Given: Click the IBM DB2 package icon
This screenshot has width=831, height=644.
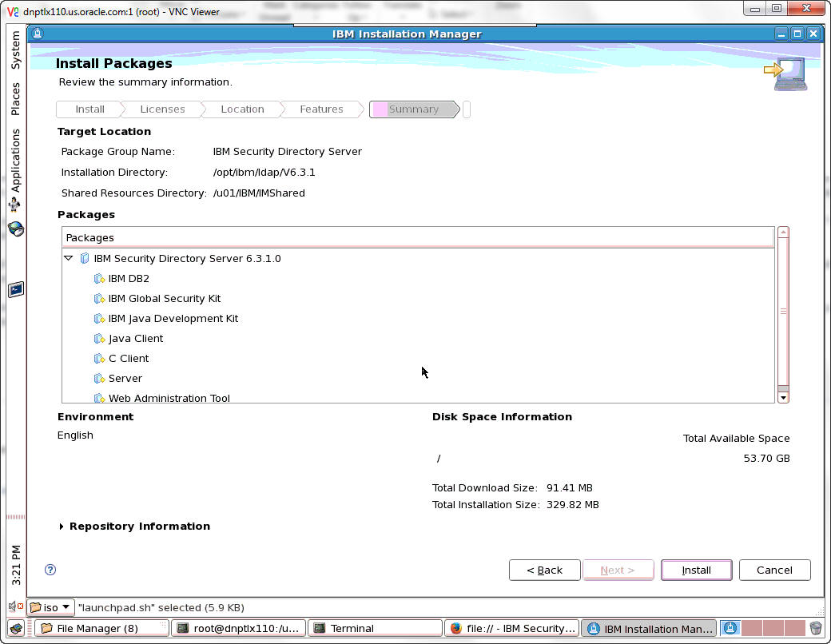Looking at the screenshot, I should (99, 278).
